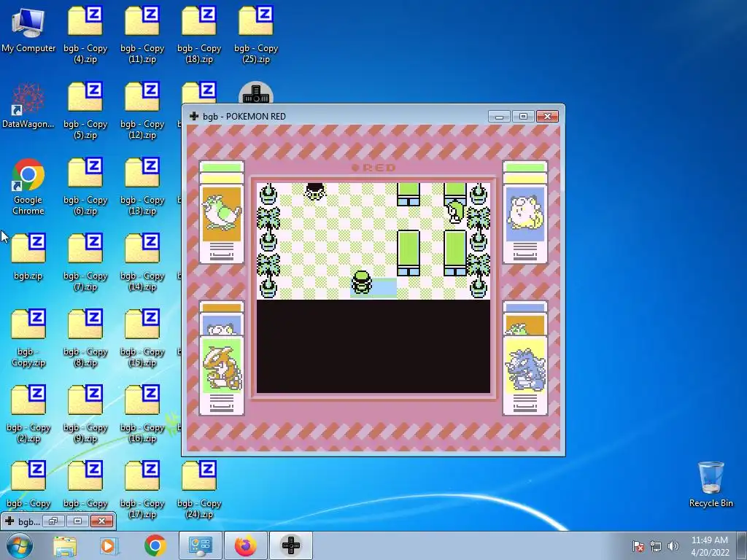The image size is (747, 560).
Task: Select the bgb - Copy (12).zip file
Action: coord(142,111)
